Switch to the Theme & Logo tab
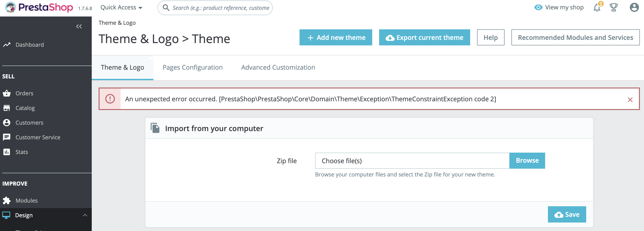This screenshot has width=644, height=231. click(122, 67)
